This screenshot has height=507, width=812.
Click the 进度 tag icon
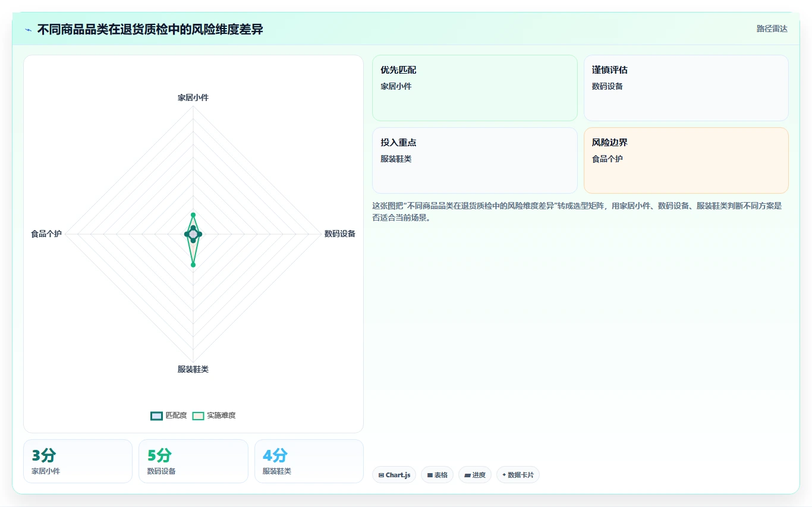[x=467, y=475]
